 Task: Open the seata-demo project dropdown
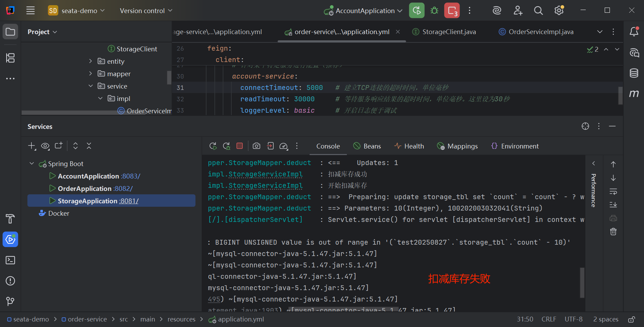[76, 11]
